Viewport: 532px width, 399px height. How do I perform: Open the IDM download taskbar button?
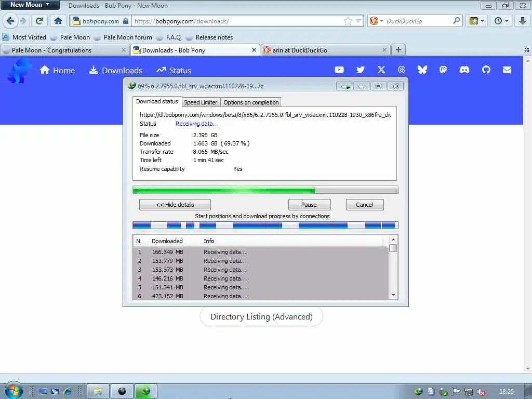click(x=146, y=392)
